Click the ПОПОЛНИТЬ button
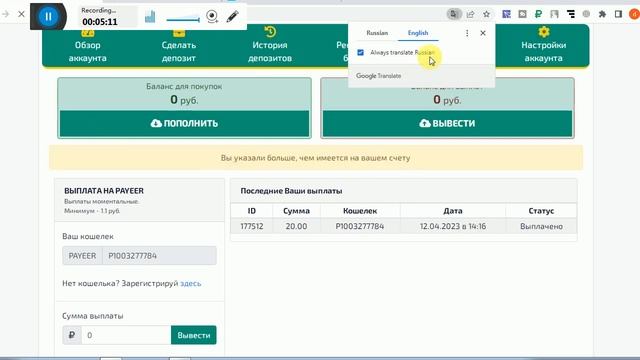This screenshot has width=640, height=360. click(184, 123)
